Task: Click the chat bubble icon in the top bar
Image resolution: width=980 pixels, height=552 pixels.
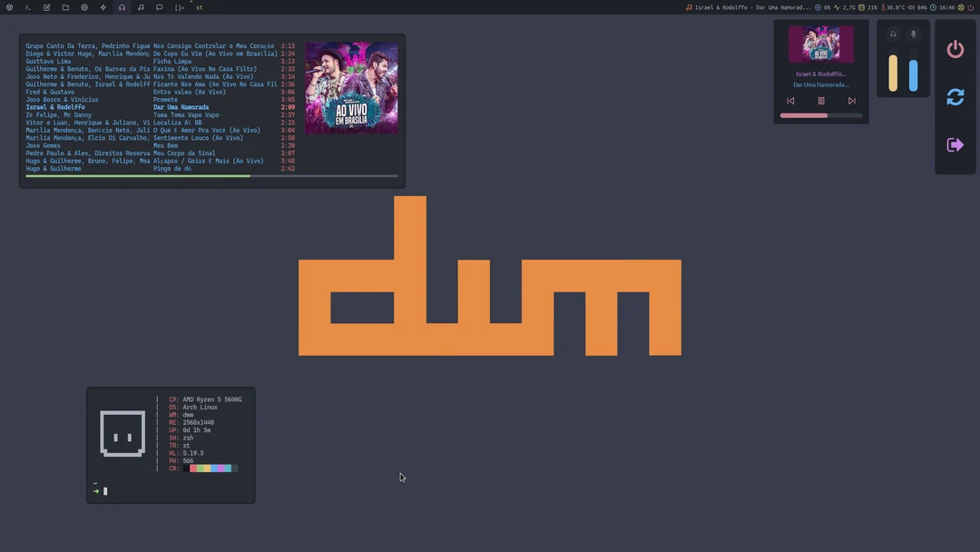Action: [160, 7]
